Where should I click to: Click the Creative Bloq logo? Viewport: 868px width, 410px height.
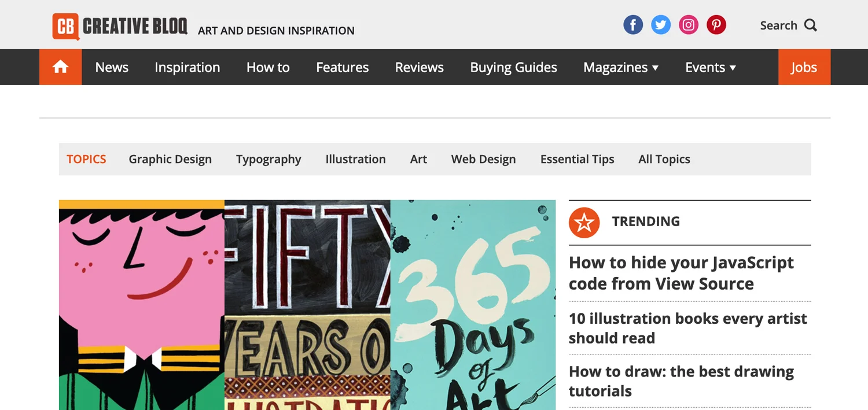[x=120, y=27]
